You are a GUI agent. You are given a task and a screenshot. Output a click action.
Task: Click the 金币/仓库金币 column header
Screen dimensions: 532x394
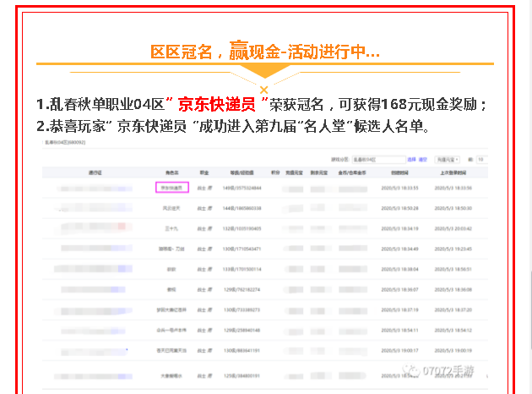(352, 172)
